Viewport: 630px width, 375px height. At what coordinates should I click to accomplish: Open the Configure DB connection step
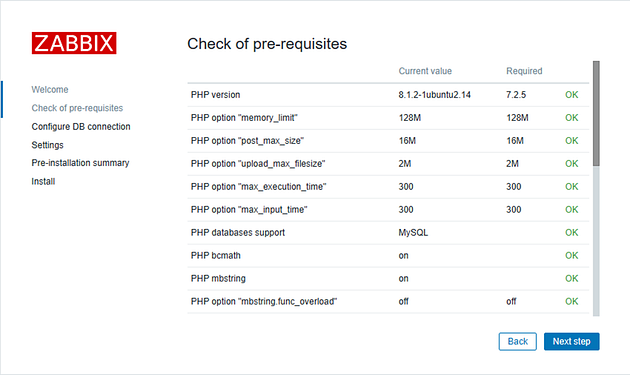pyautogui.click(x=81, y=127)
